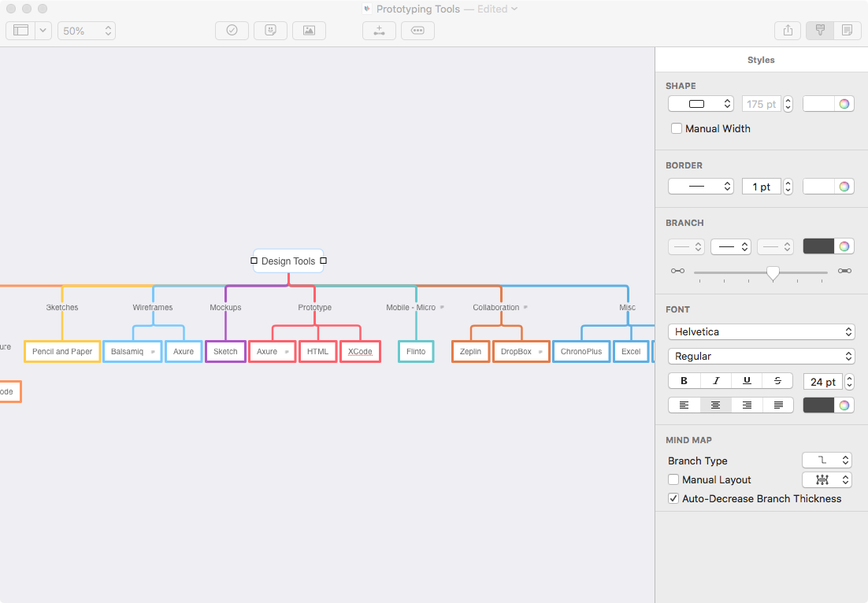This screenshot has height=603, width=868.
Task: Click the add connection toolbar icon
Action: (379, 31)
